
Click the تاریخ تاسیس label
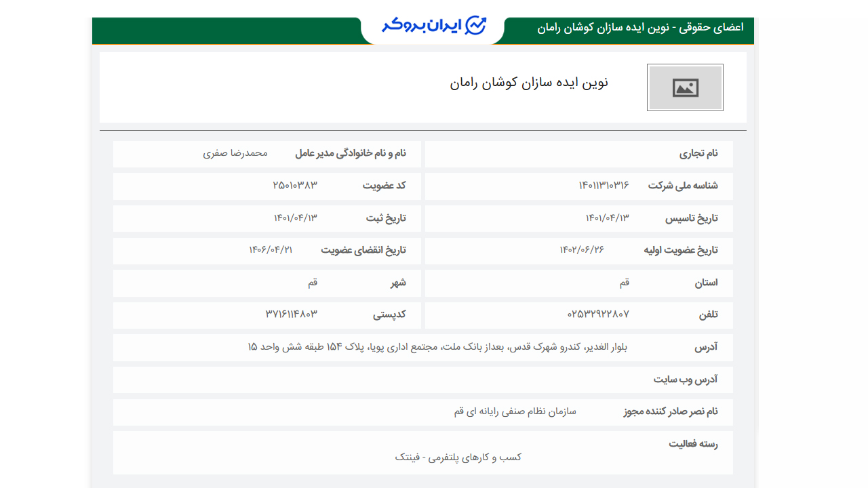[690, 218]
